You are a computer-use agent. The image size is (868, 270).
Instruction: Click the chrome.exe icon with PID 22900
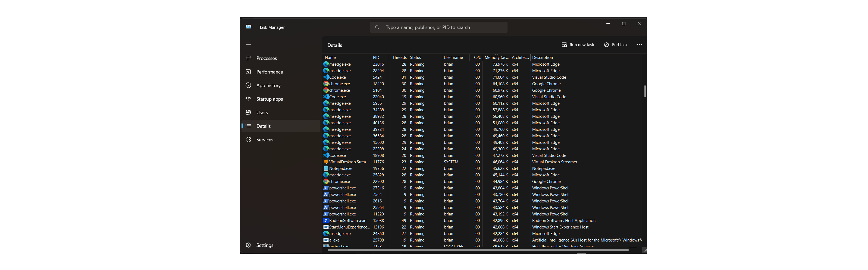coord(326,182)
